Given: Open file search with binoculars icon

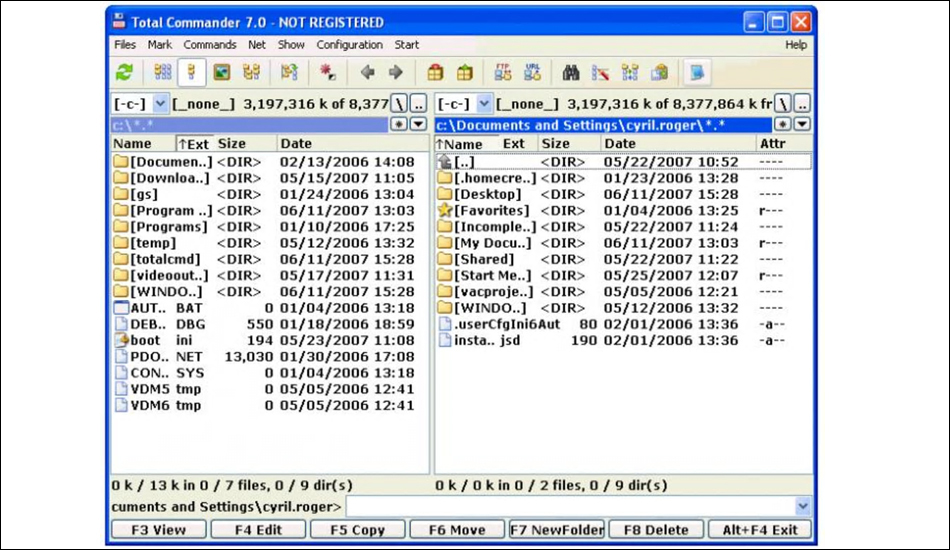Looking at the screenshot, I should (x=571, y=73).
